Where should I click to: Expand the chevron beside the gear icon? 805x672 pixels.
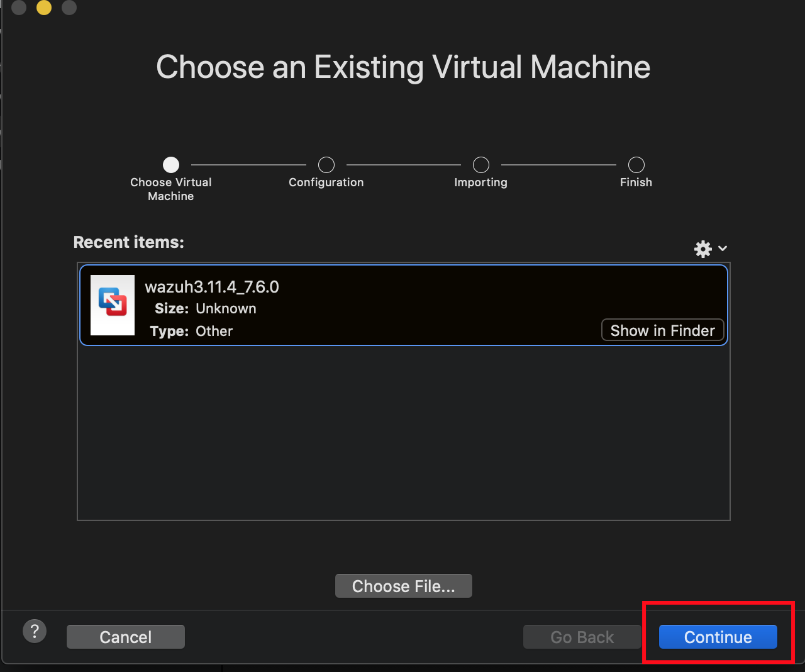pos(723,249)
